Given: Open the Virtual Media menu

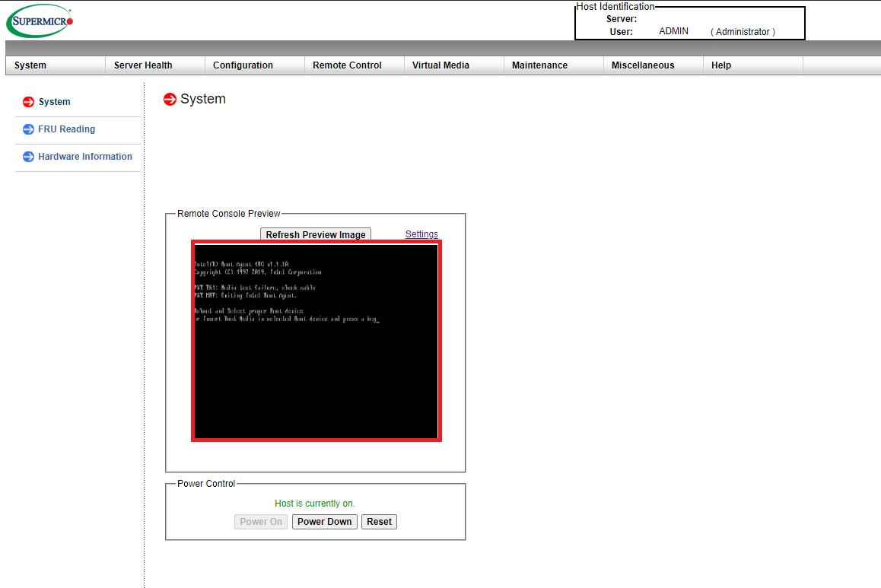Looking at the screenshot, I should point(440,65).
